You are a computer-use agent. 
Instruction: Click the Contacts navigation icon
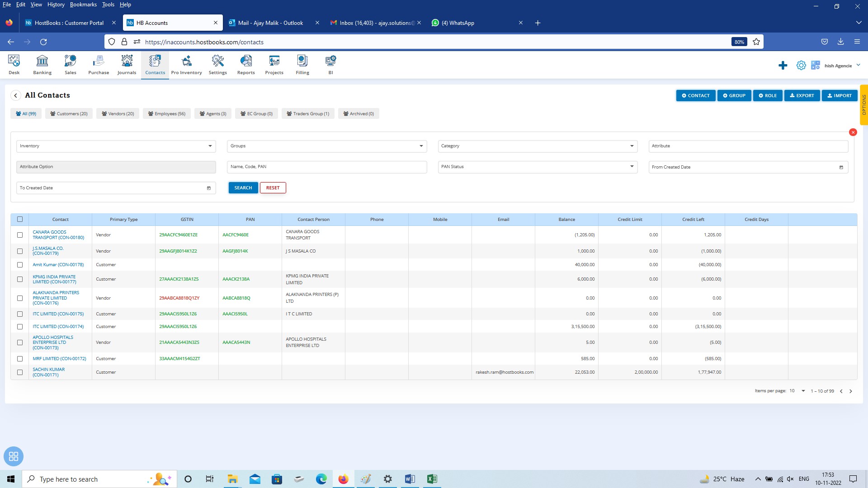click(155, 64)
